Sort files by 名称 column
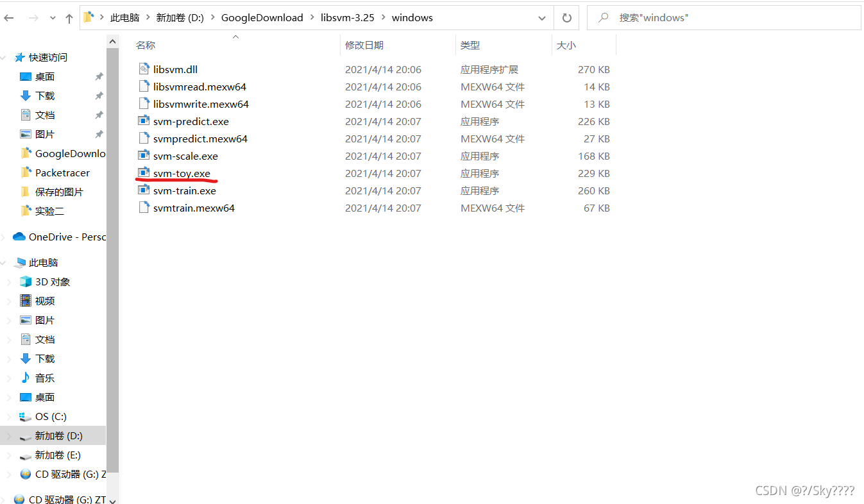Viewport: 864px width, 504px height. 146,45
